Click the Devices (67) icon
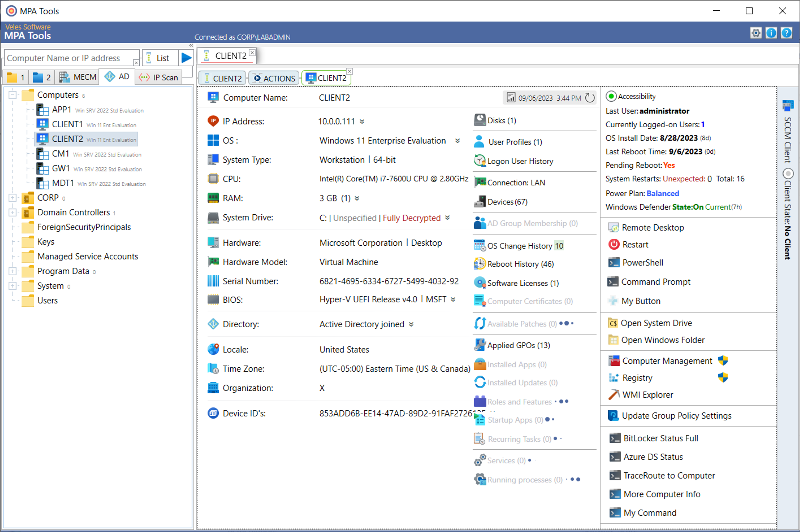Screen dimensions: 800x532 pyautogui.click(x=479, y=201)
